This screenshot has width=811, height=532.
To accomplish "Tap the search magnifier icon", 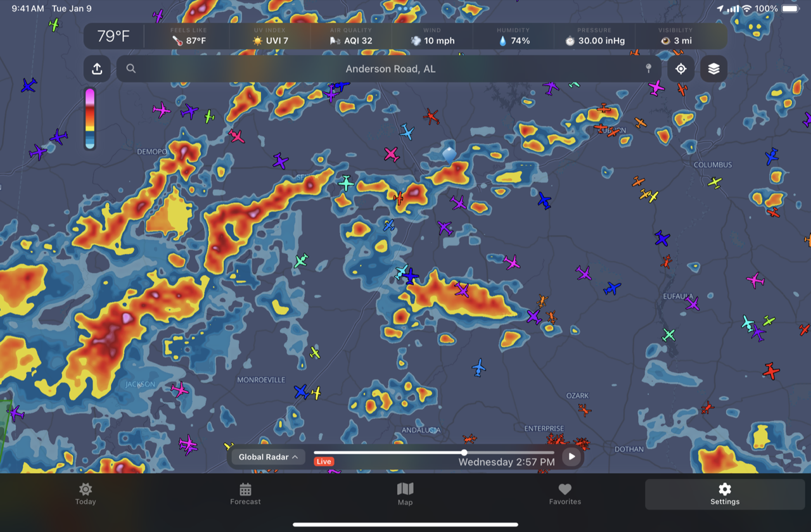I will click(131, 68).
